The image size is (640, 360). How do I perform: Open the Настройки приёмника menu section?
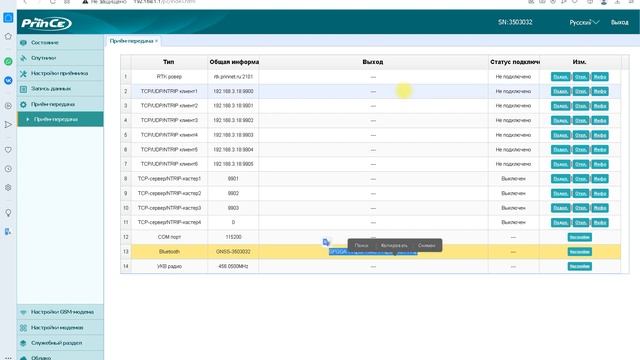pyautogui.click(x=60, y=73)
